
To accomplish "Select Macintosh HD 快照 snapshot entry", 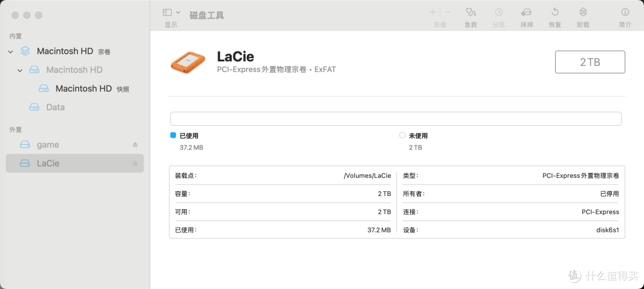I will [75, 89].
